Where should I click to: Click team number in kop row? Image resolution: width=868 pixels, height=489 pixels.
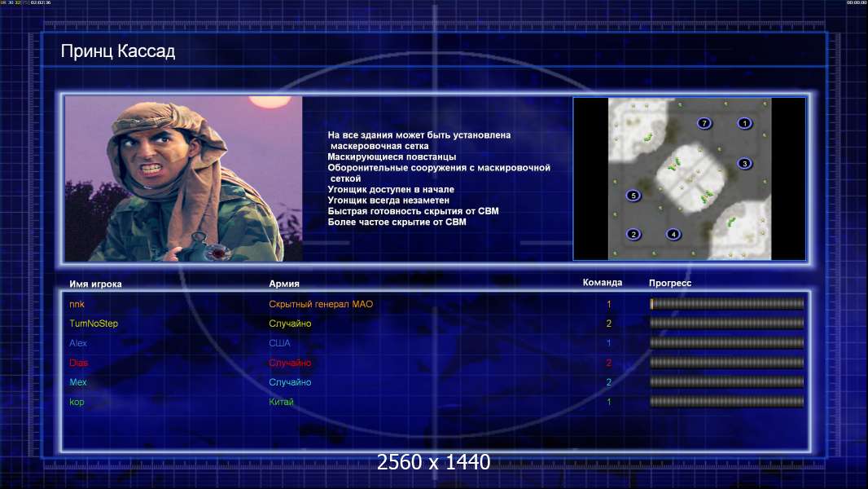[609, 402]
